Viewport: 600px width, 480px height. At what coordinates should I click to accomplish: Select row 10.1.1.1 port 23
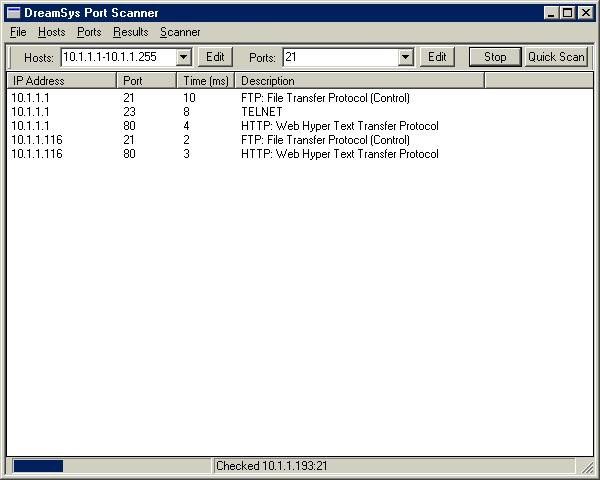click(300, 112)
